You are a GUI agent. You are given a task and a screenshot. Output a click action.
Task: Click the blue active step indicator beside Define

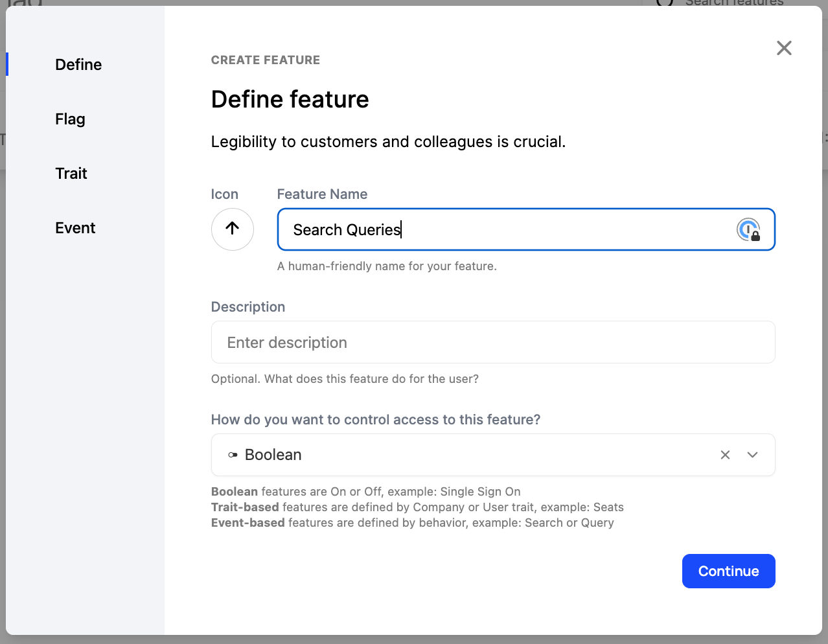(7, 64)
